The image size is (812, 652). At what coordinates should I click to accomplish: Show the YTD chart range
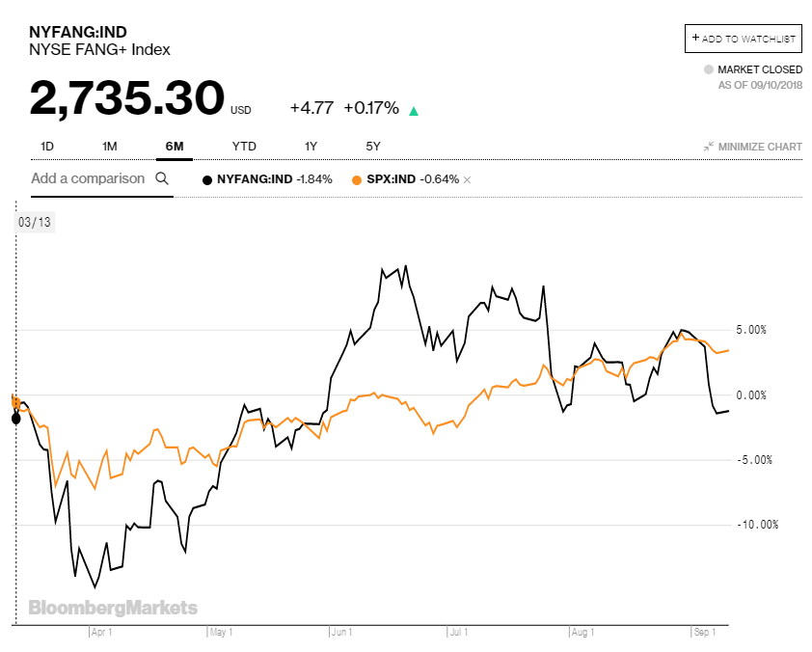(x=244, y=147)
